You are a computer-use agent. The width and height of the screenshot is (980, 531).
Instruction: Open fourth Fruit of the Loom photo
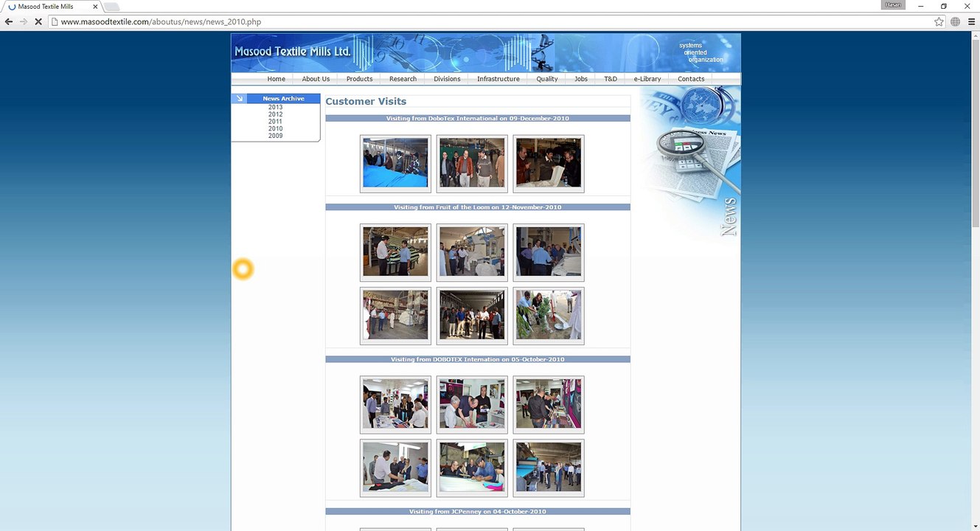[x=395, y=316]
